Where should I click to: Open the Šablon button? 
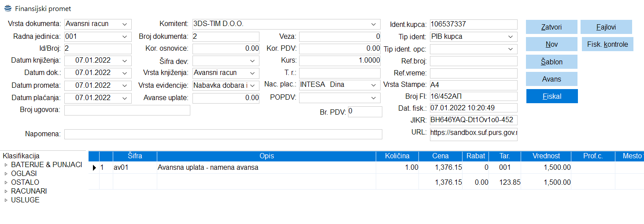[551, 62]
